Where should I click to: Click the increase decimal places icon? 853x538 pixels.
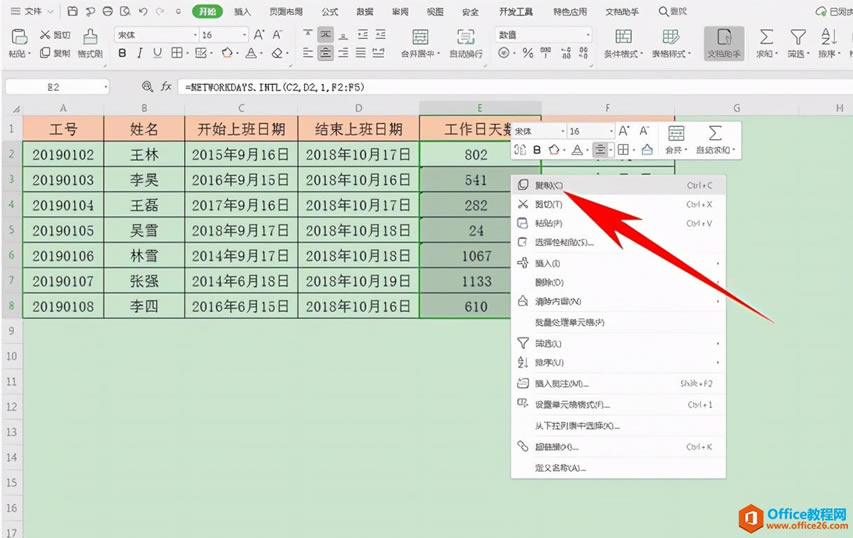(566, 53)
